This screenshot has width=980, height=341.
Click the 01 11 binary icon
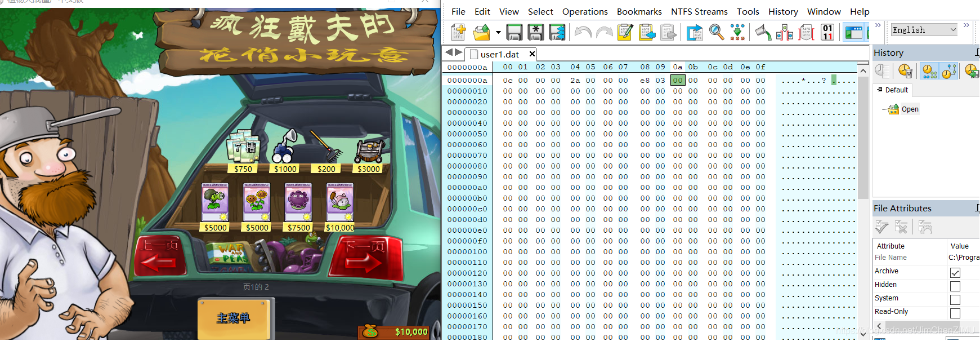(x=827, y=32)
